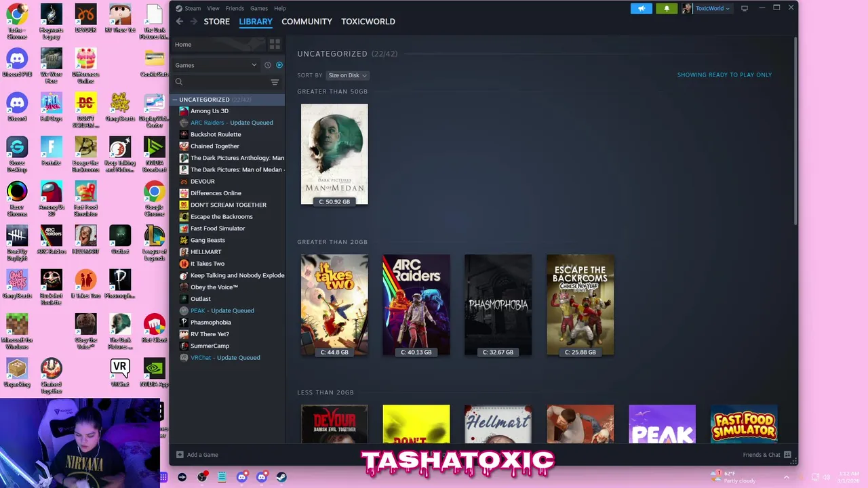Open the Man of Medan game cover

334,154
